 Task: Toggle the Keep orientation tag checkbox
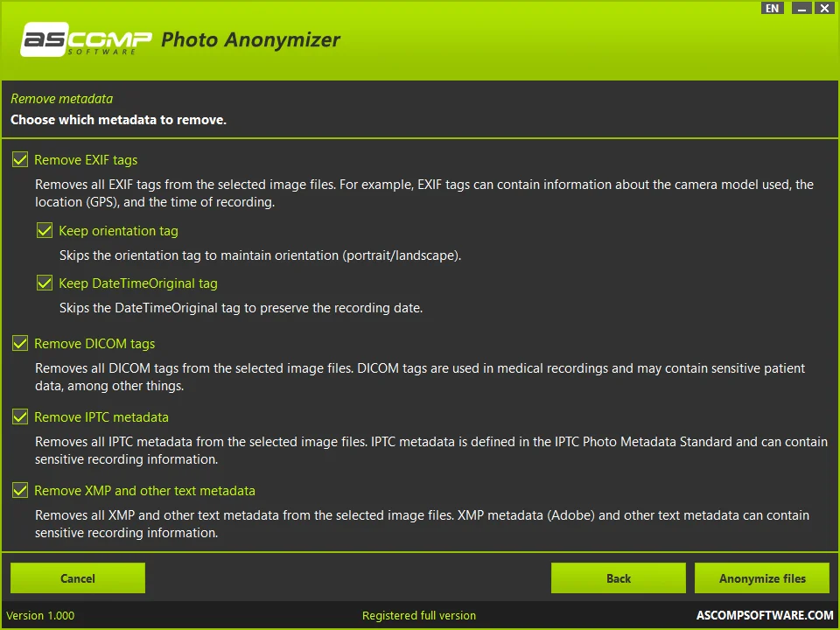point(45,230)
